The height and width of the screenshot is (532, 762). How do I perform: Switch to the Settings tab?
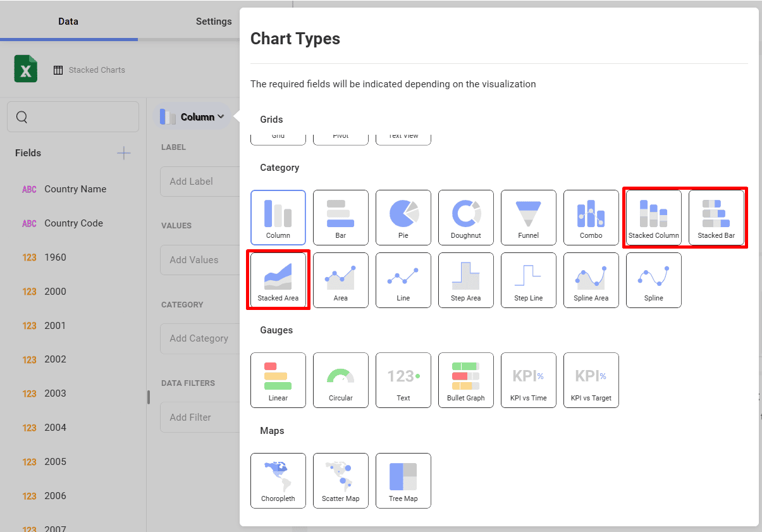[x=214, y=21]
